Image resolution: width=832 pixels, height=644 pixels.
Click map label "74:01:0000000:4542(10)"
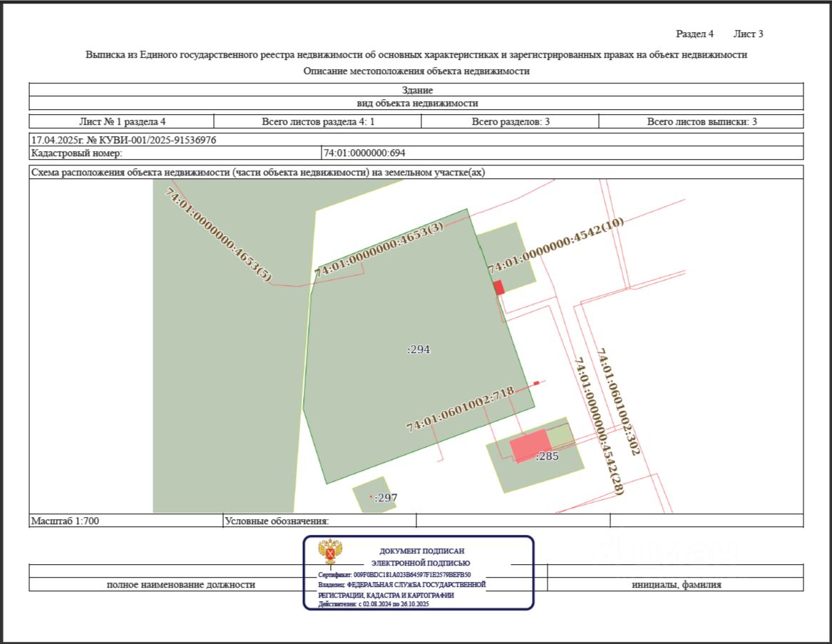[556, 245]
